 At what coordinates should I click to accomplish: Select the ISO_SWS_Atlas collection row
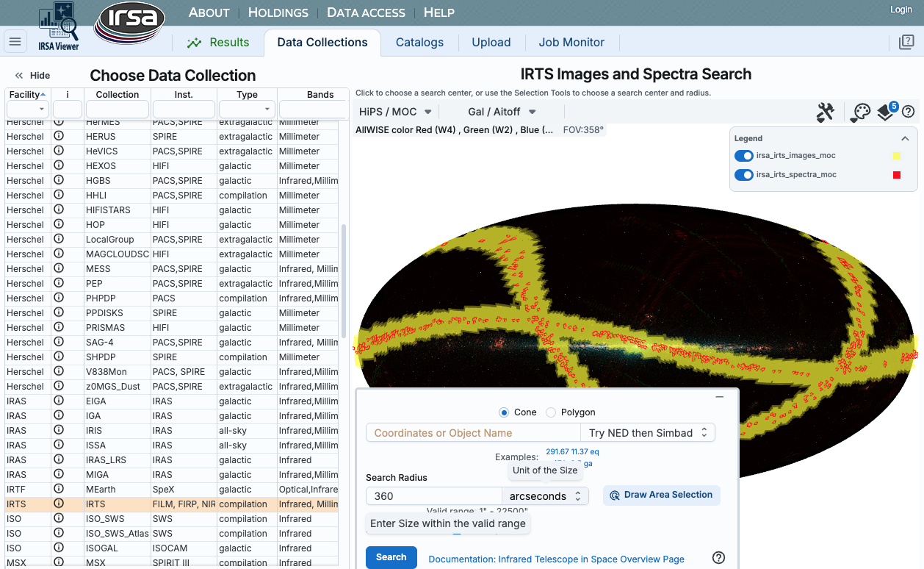tap(172, 533)
